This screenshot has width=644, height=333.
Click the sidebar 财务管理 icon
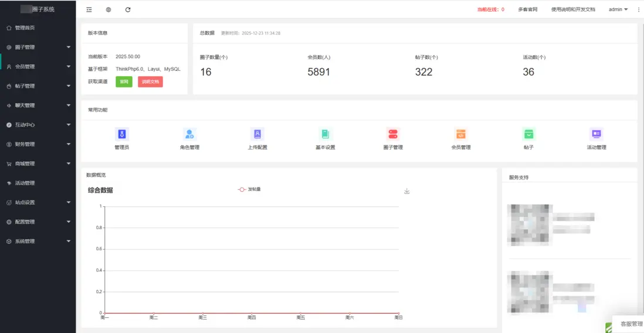pos(9,144)
